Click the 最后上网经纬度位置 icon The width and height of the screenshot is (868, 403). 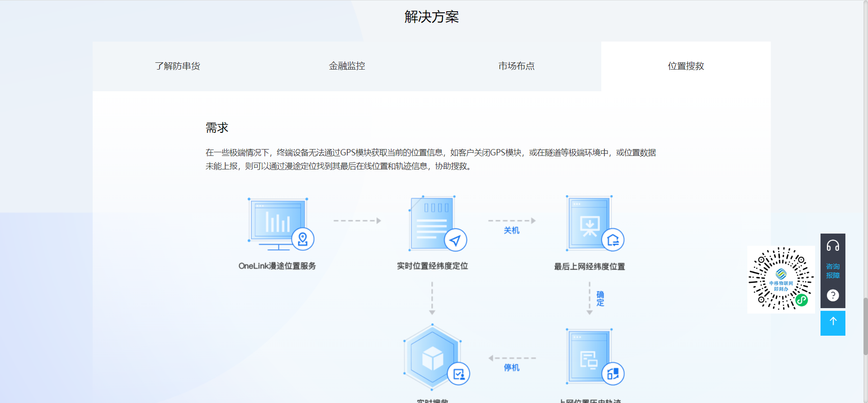point(594,223)
